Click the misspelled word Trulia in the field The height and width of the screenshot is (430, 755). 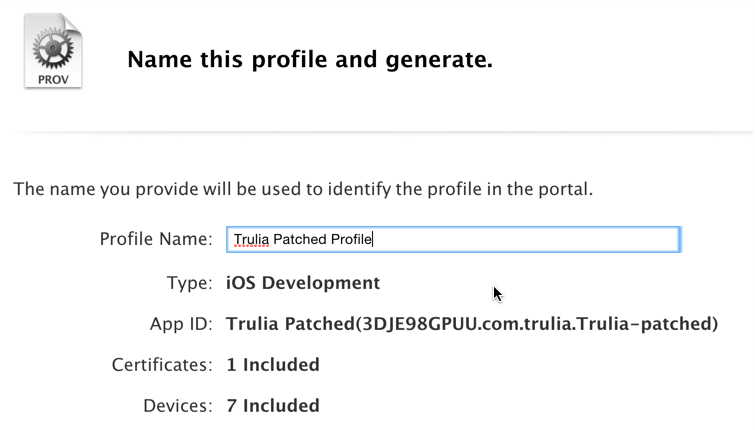(251, 239)
